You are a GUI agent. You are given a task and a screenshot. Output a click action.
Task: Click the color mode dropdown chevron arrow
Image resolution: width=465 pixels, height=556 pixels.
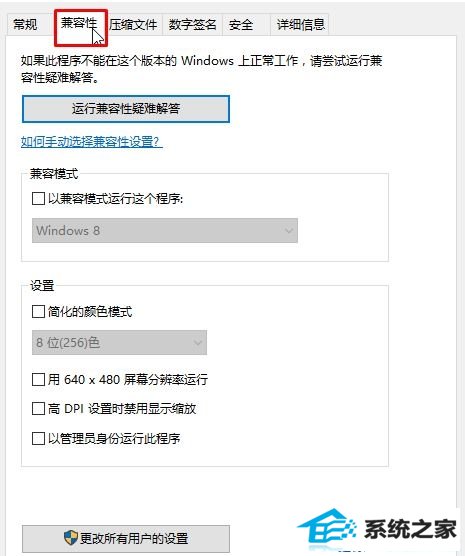[x=198, y=343]
